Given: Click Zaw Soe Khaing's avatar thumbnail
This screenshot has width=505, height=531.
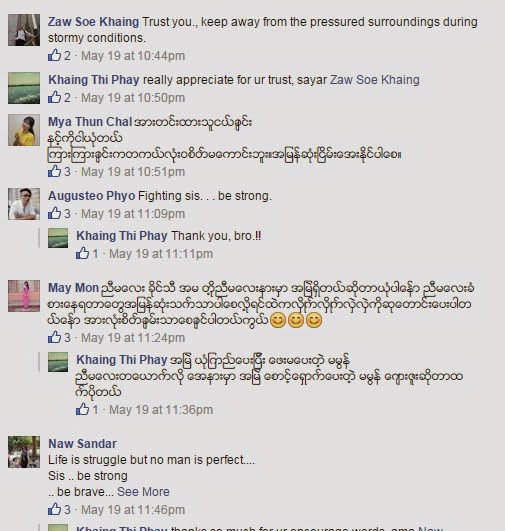Looking at the screenshot, I should click(24, 30).
